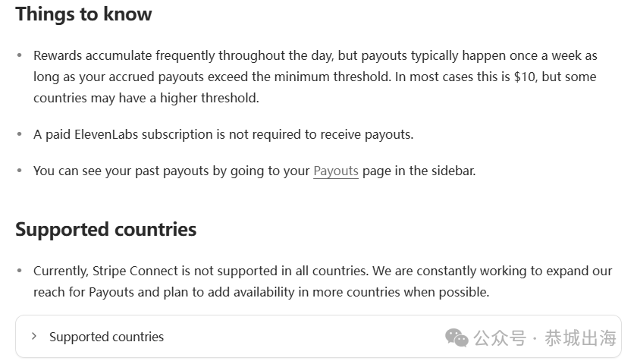Viewport: 637px width, 364px height.
Task: Click the Things to know heading
Action: pos(83,14)
